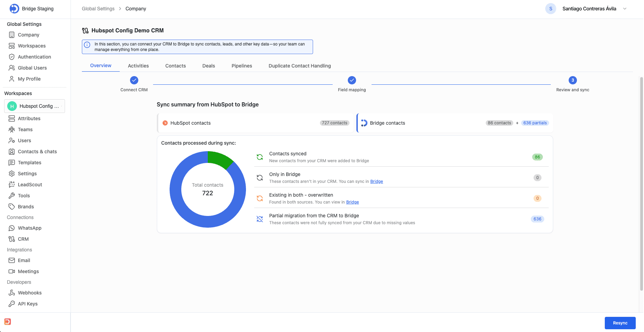The height and width of the screenshot is (332, 644).
Task: Click the 636 partials badge
Action: point(535,123)
